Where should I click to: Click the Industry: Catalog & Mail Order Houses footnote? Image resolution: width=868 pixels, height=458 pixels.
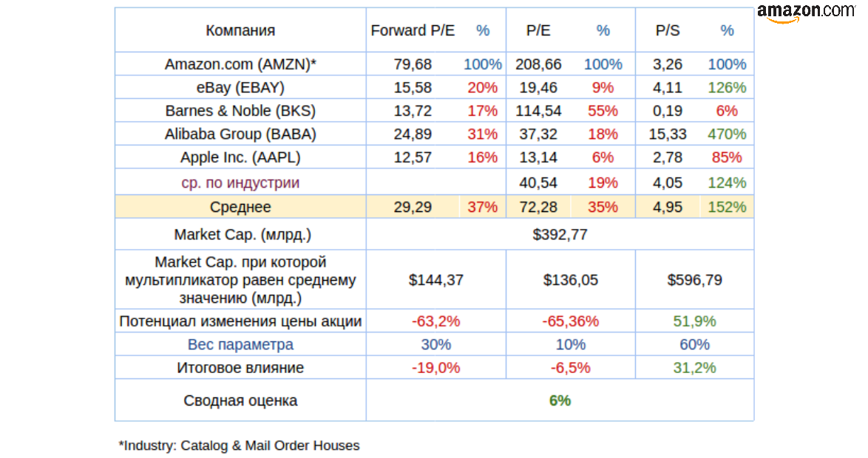pos(239,445)
